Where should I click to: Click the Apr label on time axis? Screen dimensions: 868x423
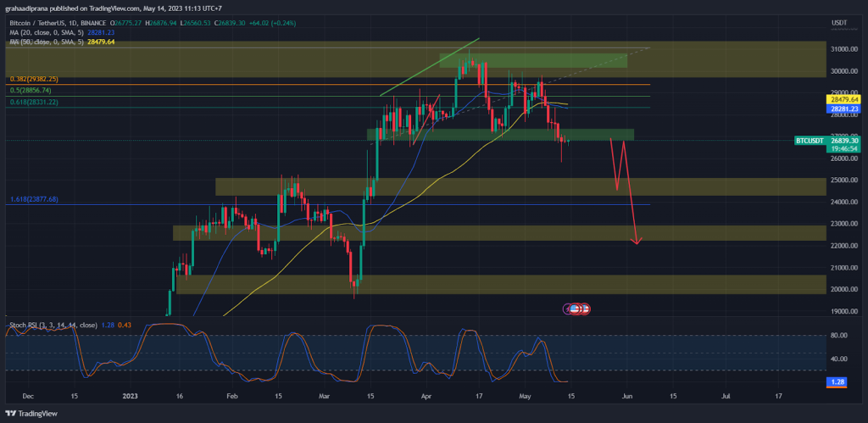pyautogui.click(x=427, y=397)
